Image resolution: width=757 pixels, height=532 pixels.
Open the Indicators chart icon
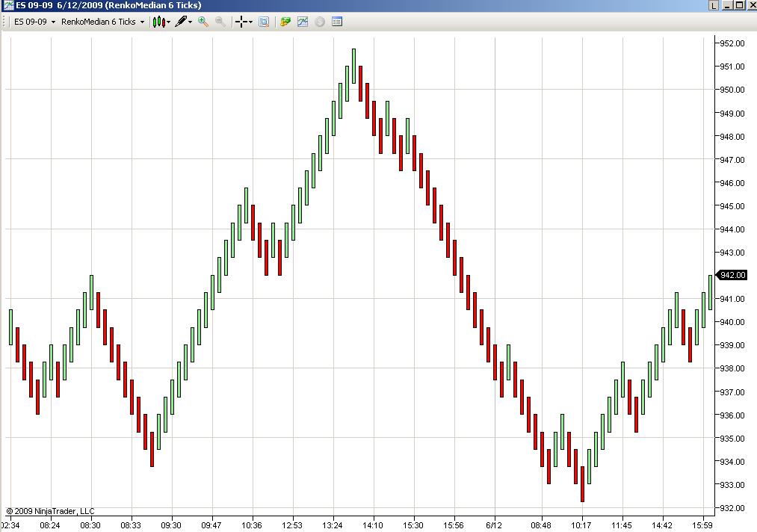pos(303,22)
